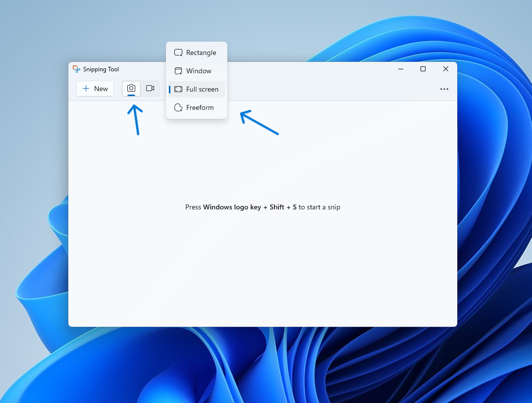Toggle snapshot mode instead of recording
This screenshot has width=532, height=403.
131,88
